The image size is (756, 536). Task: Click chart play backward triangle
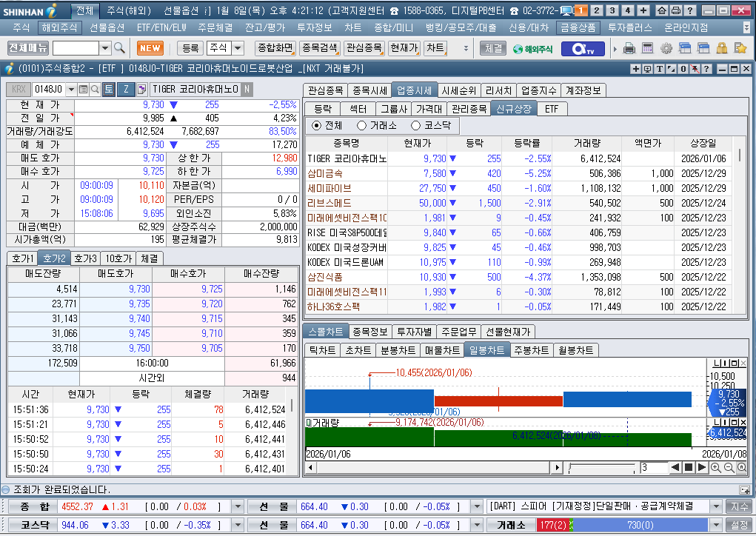[675, 467]
